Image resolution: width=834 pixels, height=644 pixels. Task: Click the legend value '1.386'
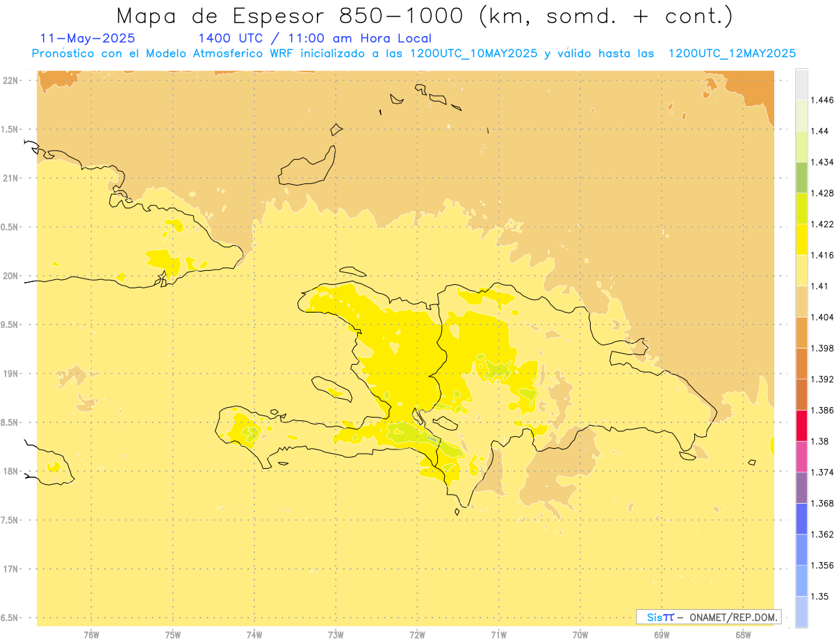[823, 410]
